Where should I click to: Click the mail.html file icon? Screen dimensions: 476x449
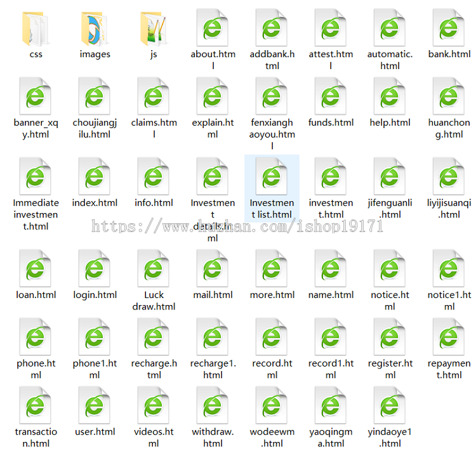212,268
